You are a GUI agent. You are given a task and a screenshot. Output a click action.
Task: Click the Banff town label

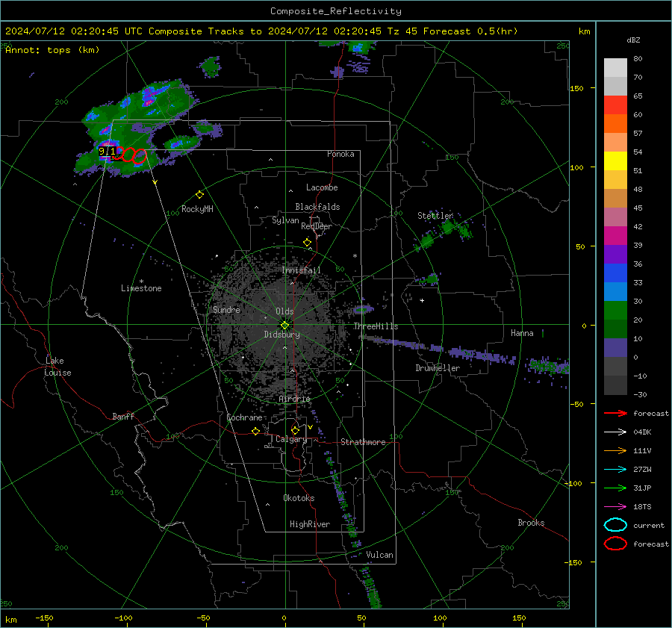(x=123, y=416)
